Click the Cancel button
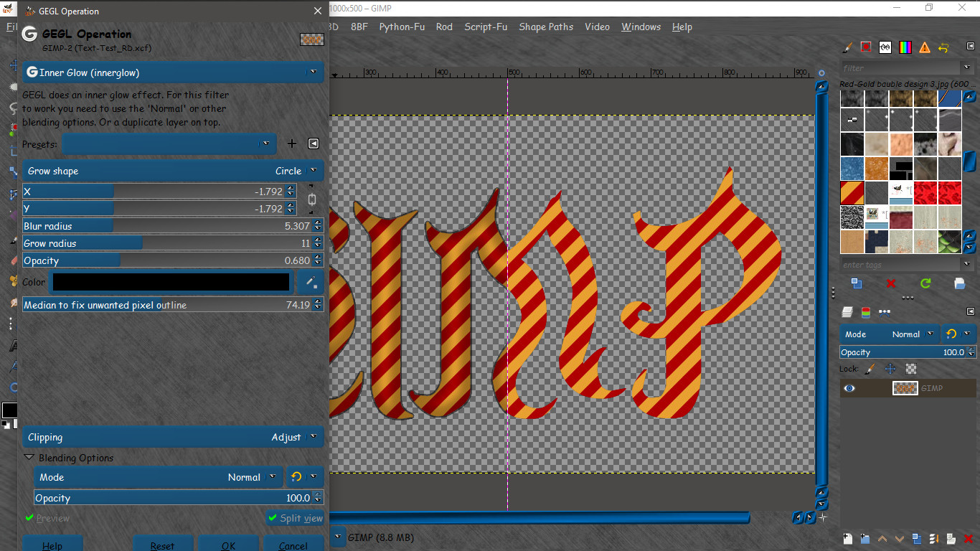The height and width of the screenshot is (551, 980). pos(293,544)
